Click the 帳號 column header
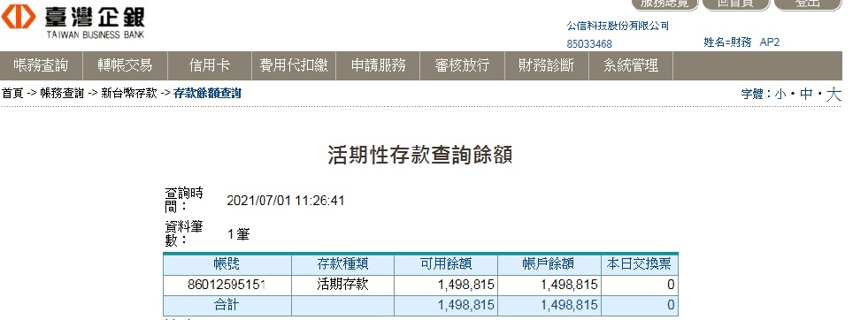This screenshot has height=320, width=868. [x=227, y=264]
